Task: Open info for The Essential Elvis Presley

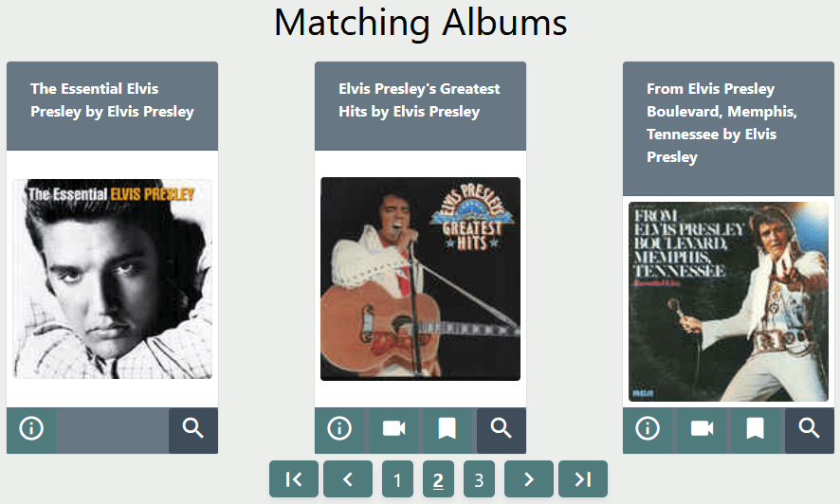Action: (31, 429)
